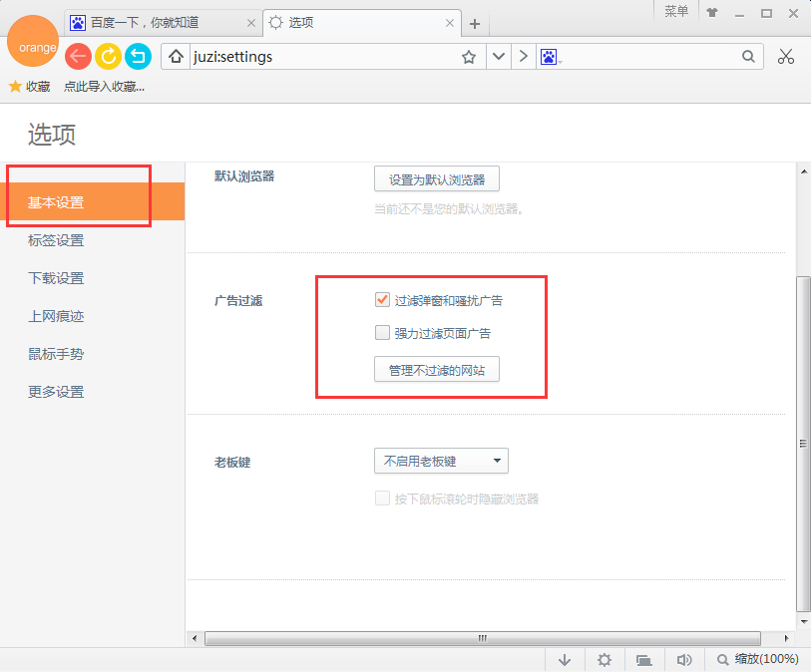Click the refresh page icon
The width and height of the screenshot is (811, 672).
click(108, 57)
